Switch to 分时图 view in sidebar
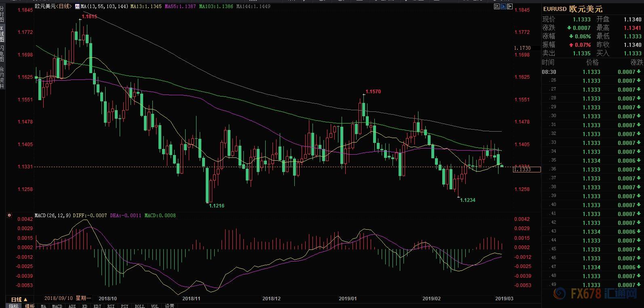 (x=2, y=14)
